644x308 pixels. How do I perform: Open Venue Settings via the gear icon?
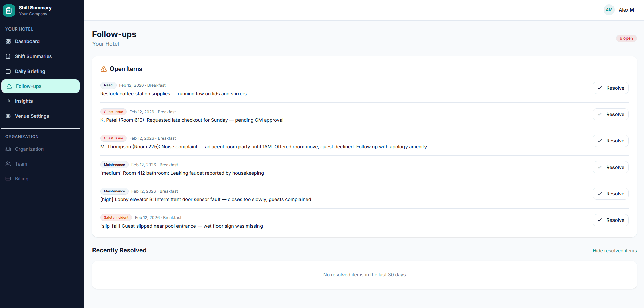point(8,116)
